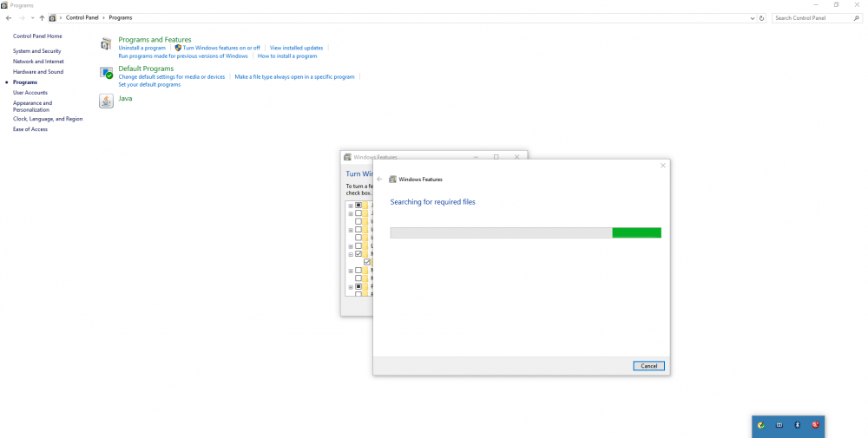
Task: Open the Java heading link
Action: click(125, 98)
